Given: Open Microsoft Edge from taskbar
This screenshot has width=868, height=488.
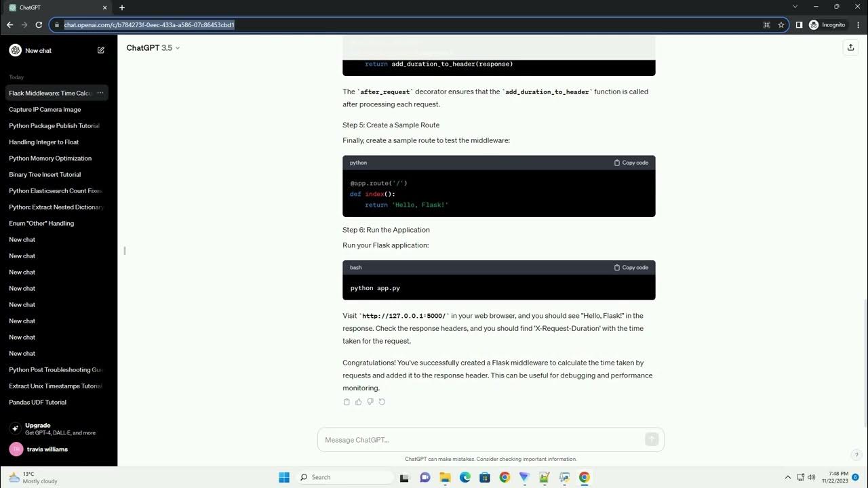Looking at the screenshot, I should (465, 477).
